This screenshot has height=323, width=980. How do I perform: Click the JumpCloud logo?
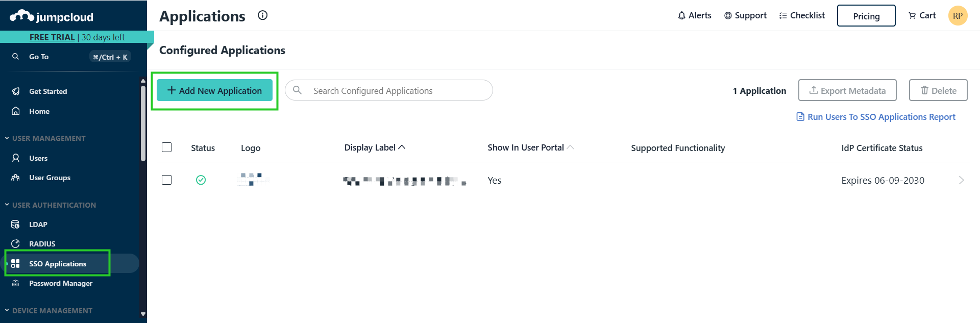tap(52, 16)
